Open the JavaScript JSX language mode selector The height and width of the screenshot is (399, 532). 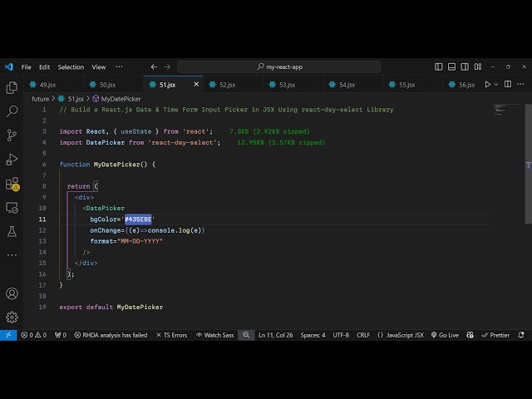coord(400,335)
